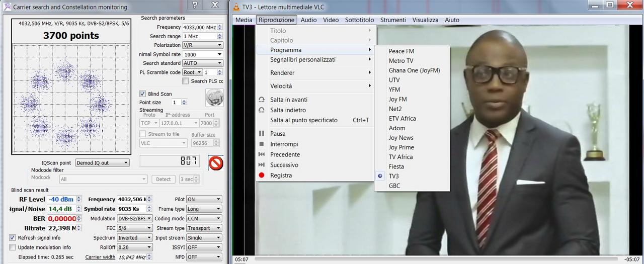Click the constellation diagram plot
Screen dimensions: 644x264
(x=70, y=98)
